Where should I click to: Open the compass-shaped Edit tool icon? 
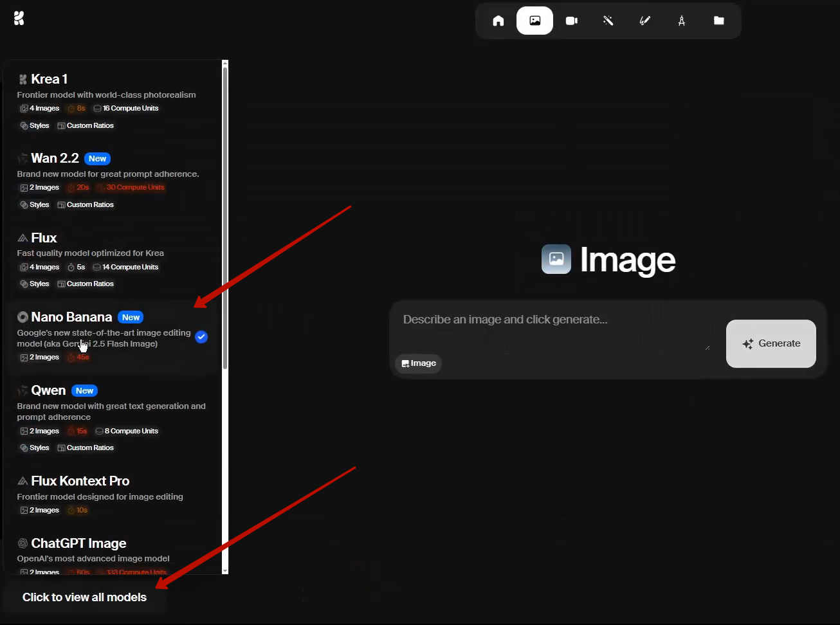(x=681, y=21)
